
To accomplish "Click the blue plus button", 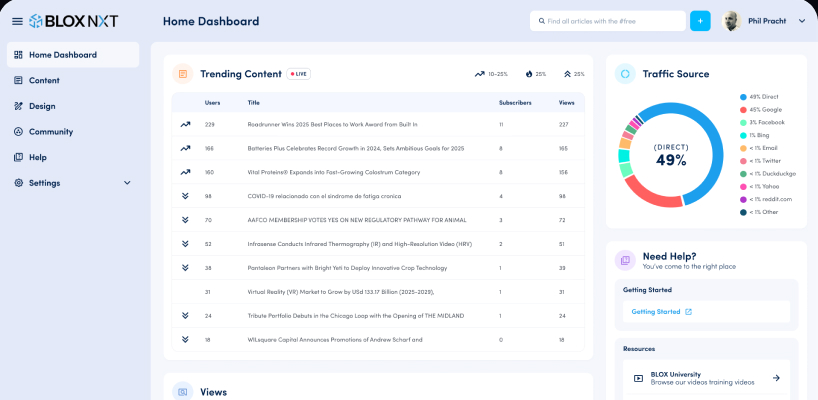I will [700, 21].
